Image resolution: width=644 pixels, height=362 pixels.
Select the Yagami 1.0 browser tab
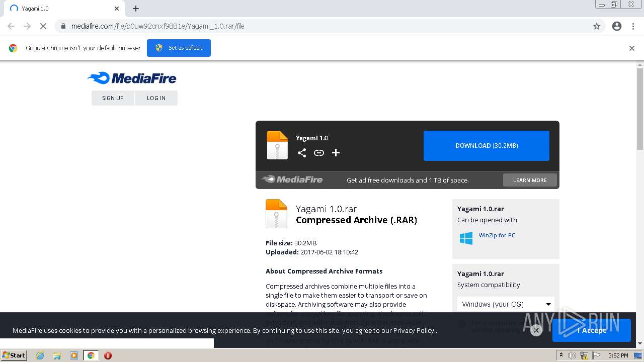(x=64, y=9)
